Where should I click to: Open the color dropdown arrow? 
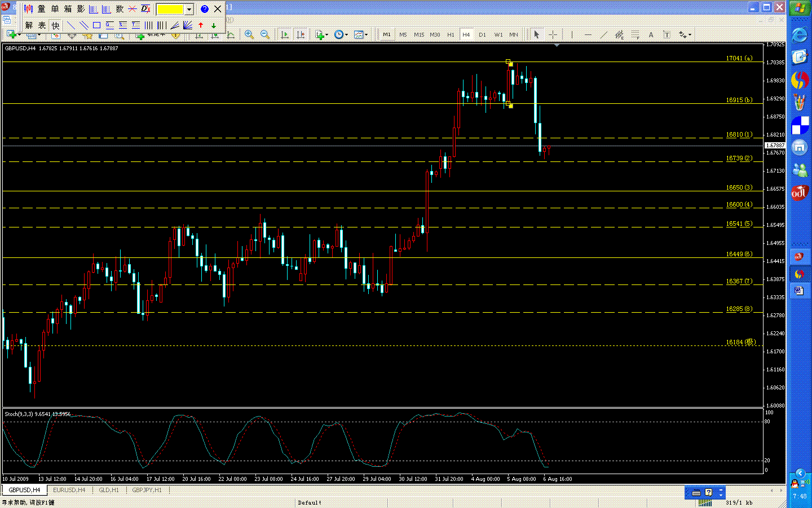(189, 9)
